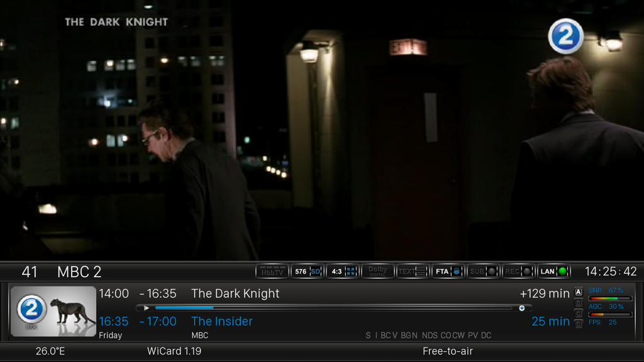Click the Friday day label
644x362 pixels.
coord(111,336)
